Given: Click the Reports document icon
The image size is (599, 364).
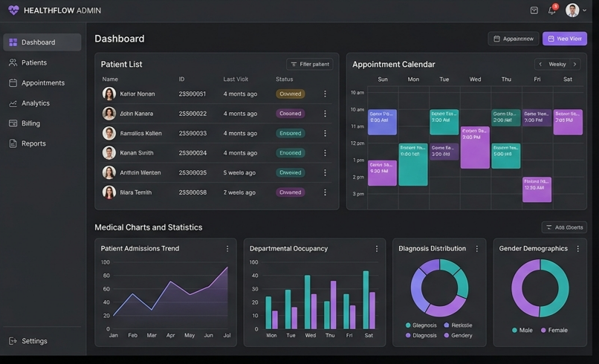Looking at the screenshot, I should 13,143.
